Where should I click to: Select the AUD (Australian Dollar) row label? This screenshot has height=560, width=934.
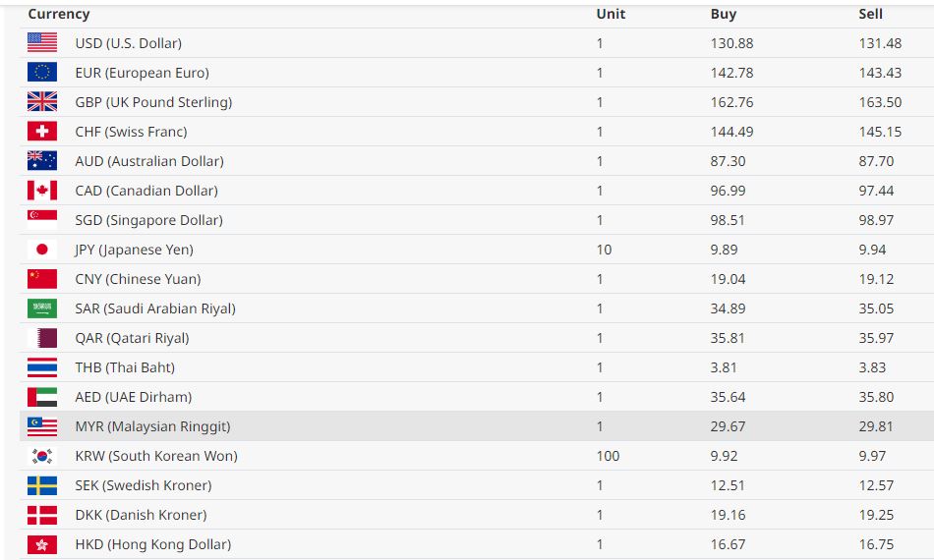tap(149, 161)
